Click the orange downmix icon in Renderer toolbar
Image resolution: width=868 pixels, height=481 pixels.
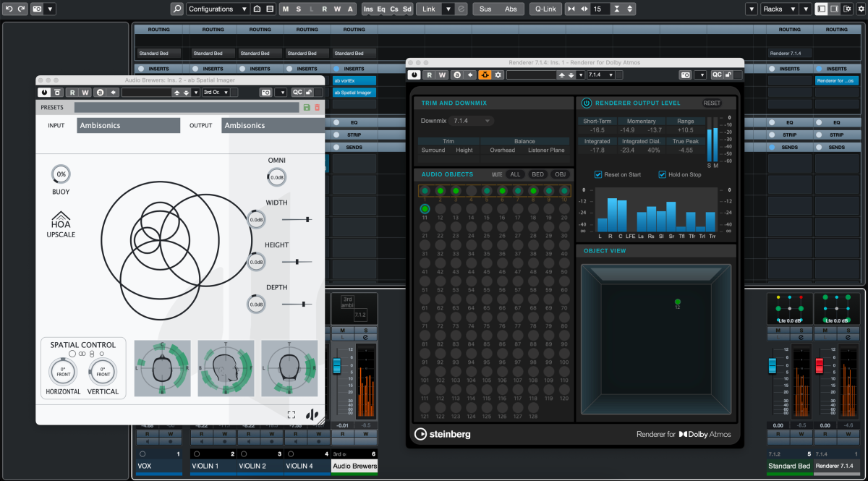pos(485,75)
